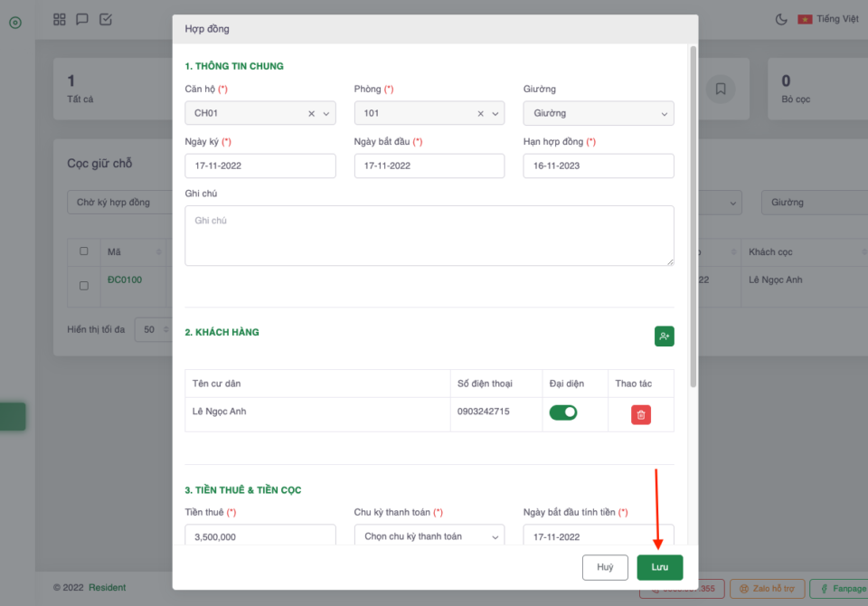The image size is (868, 606).
Task: Click the Lưu save button
Action: [659, 567]
